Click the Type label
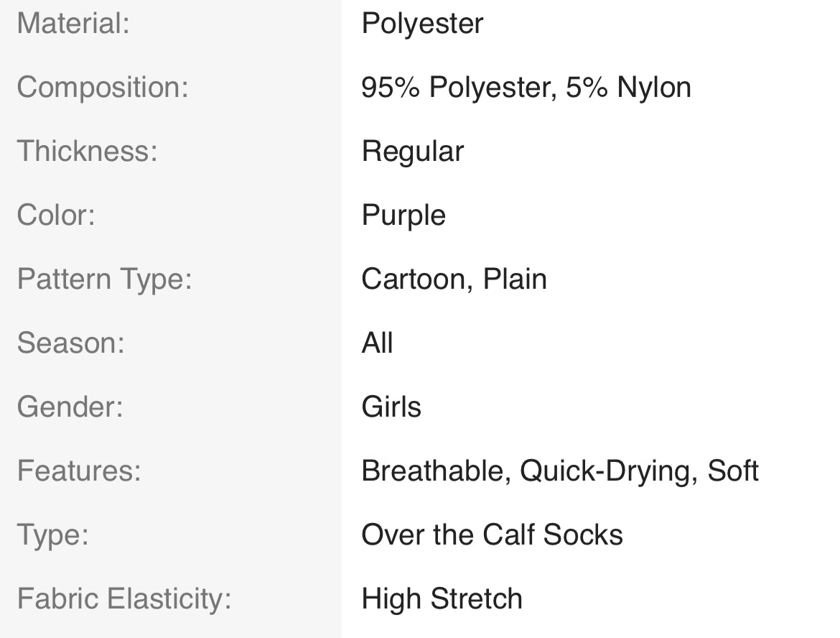 [52, 535]
